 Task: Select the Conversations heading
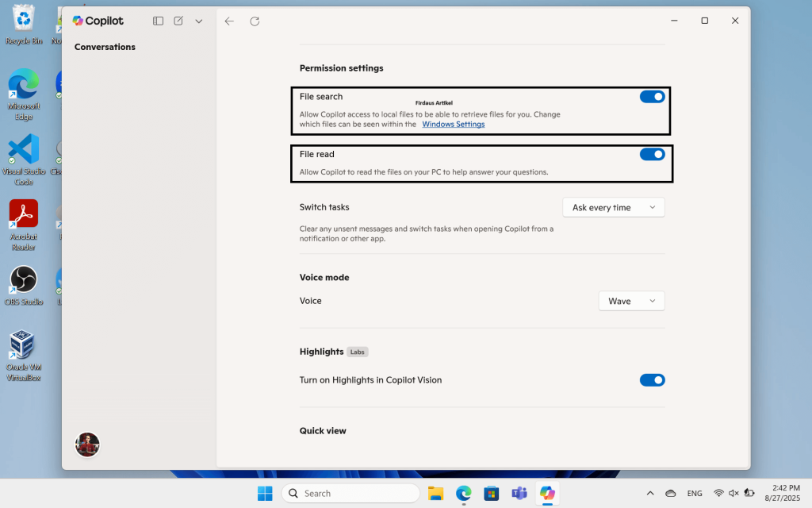[x=105, y=47]
